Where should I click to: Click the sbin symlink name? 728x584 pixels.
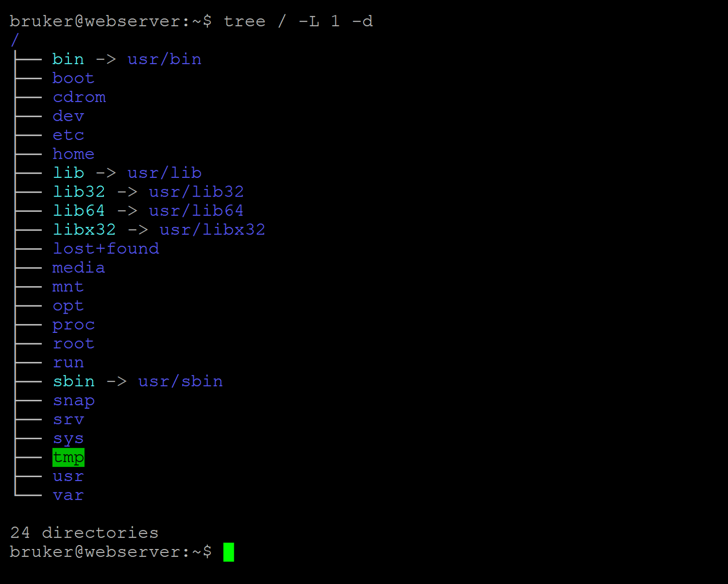click(x=74, y=382)
